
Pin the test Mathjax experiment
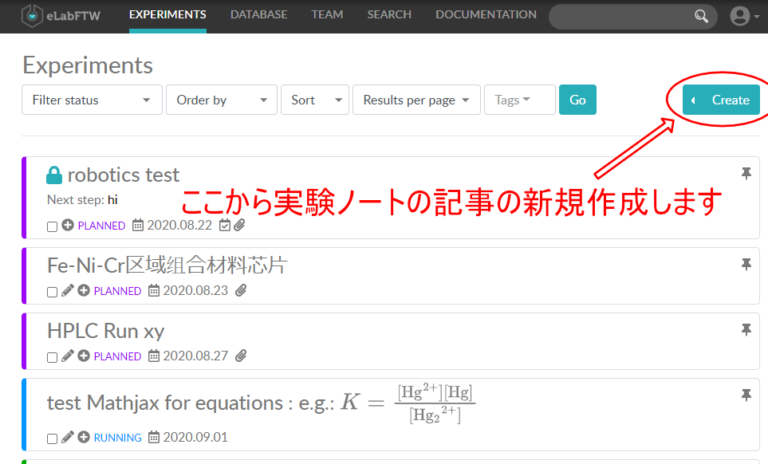(745, 396)
